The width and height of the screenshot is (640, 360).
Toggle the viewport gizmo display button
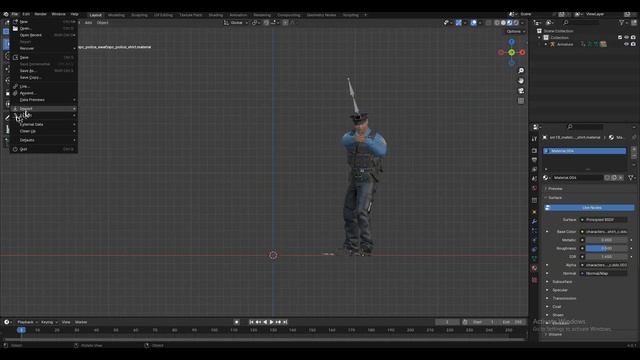pos(459,23)
